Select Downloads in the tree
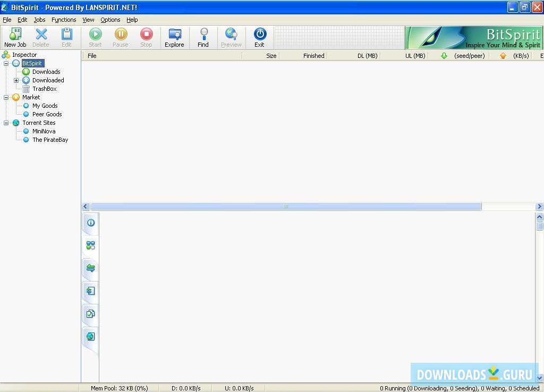The height and width of the screenshot is (392, 544). 46,72
